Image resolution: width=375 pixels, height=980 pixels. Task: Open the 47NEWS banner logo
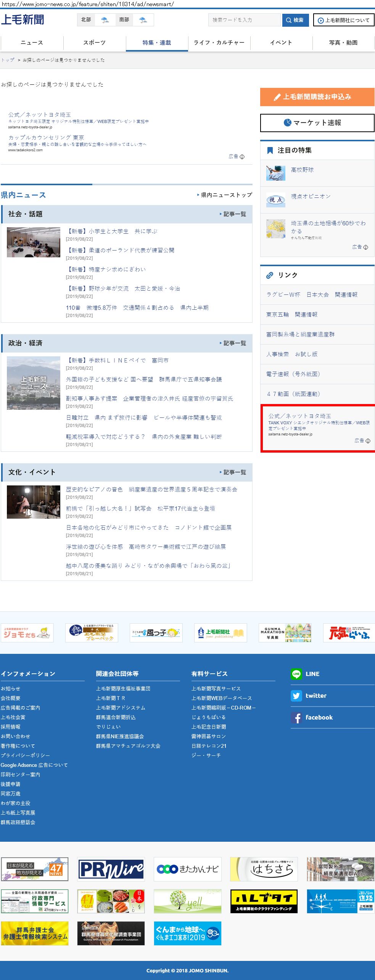click(35, 869)
